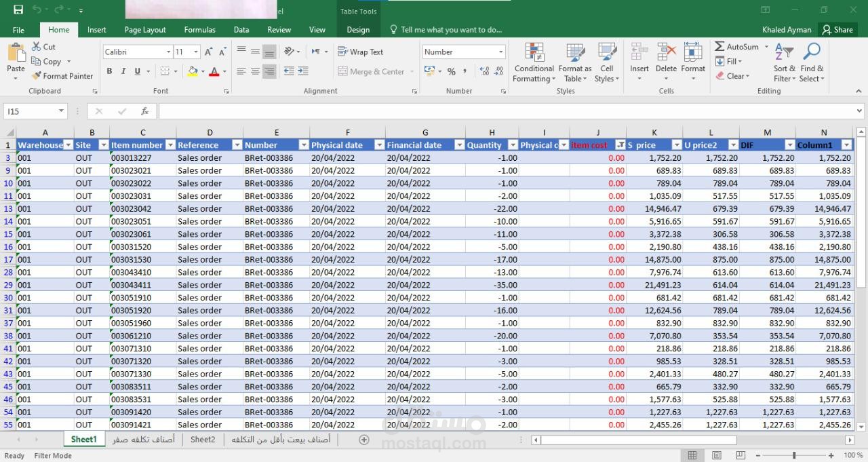
Task: Toggle Bold formatting
Action: click(x=109, y=71)
